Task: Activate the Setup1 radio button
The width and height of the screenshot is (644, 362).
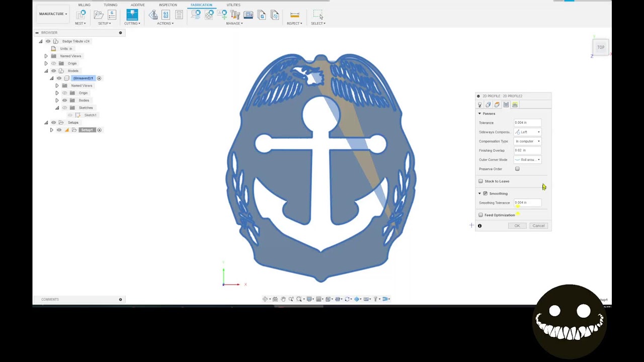Action: pos(99,130)
